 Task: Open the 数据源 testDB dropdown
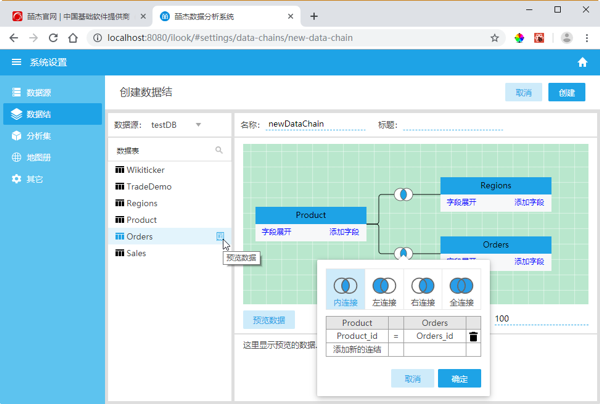point(198,125)
